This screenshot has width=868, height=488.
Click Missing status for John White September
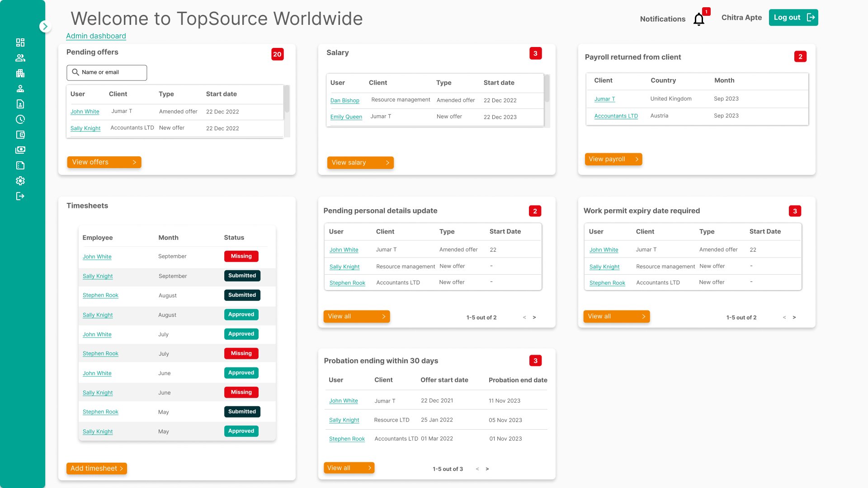click(x=241, y=256)
